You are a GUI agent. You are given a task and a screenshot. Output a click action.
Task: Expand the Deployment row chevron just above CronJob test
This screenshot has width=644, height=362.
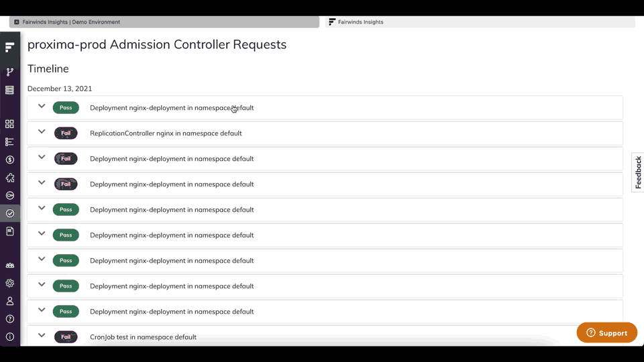42,310
